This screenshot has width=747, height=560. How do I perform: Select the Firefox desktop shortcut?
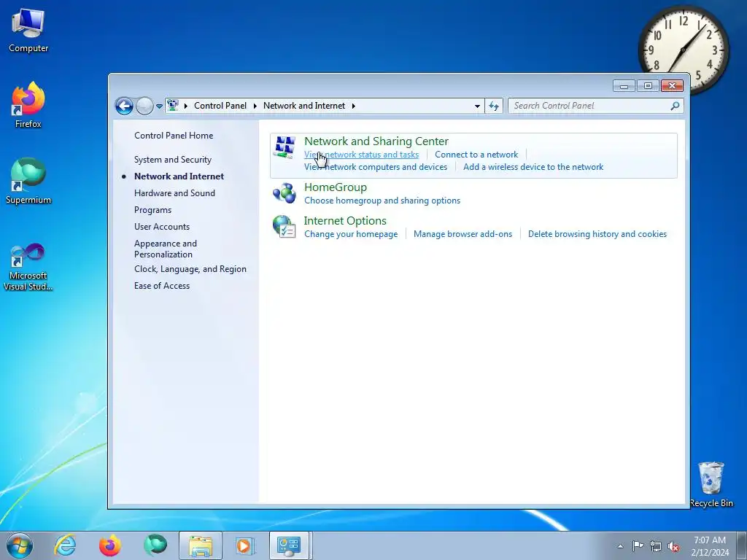coord(28,105)
